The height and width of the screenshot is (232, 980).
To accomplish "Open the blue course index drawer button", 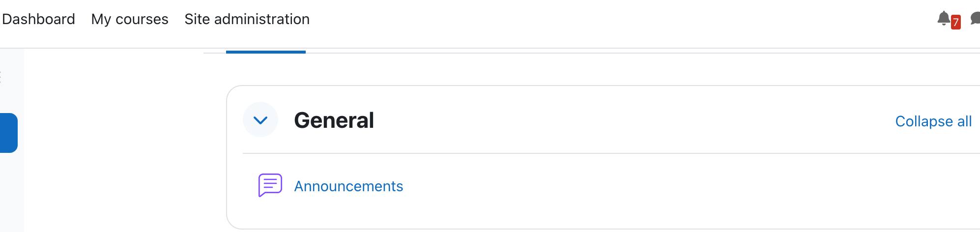I will [9, 133].
